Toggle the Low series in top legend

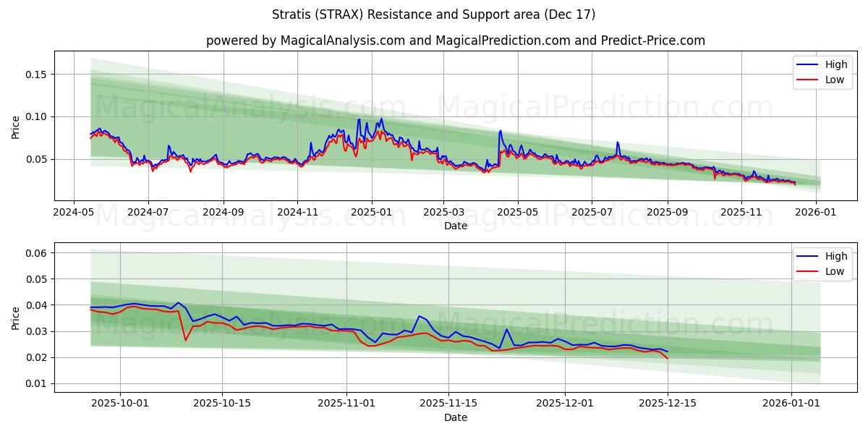click(830, 80)
